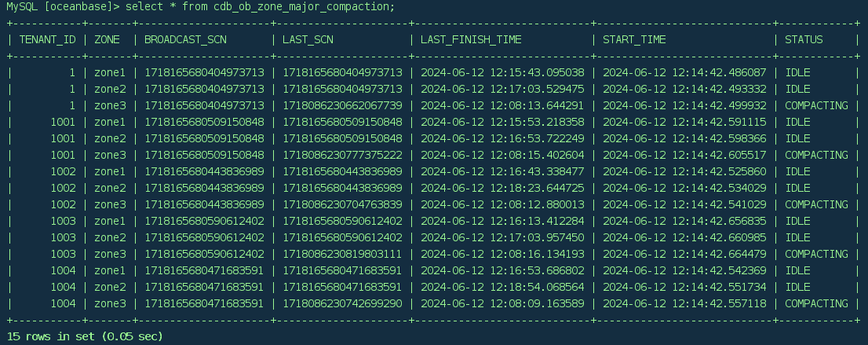Viewport: 868px width, 345px height.
Task: Click start time 2024-06-12 12:14:42.591115
Action: tap(684, 122)
